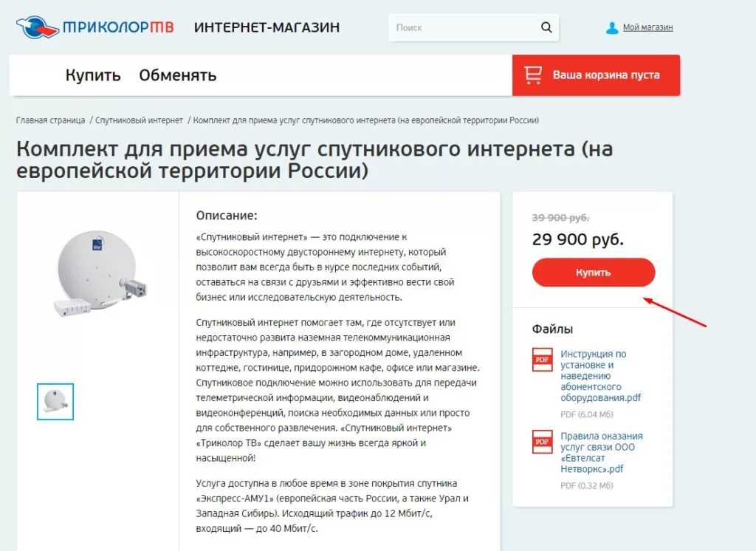
Task: Click the last breadcrumb Комплект для приема
Action: [366, 120]
